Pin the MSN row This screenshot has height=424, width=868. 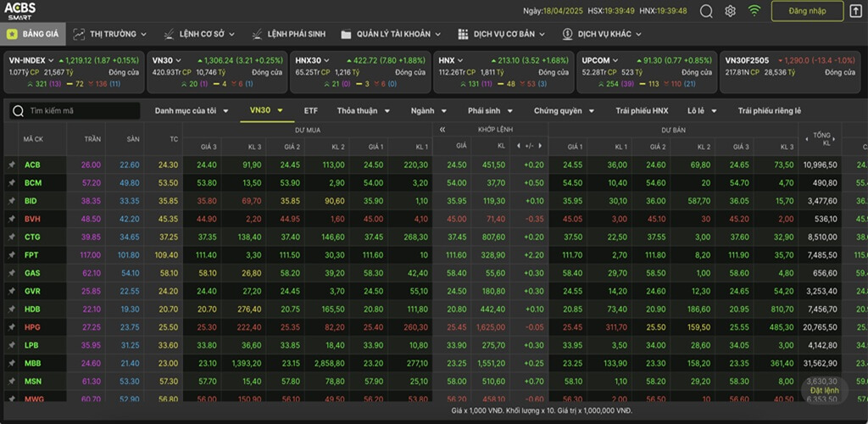click(11, 382)
